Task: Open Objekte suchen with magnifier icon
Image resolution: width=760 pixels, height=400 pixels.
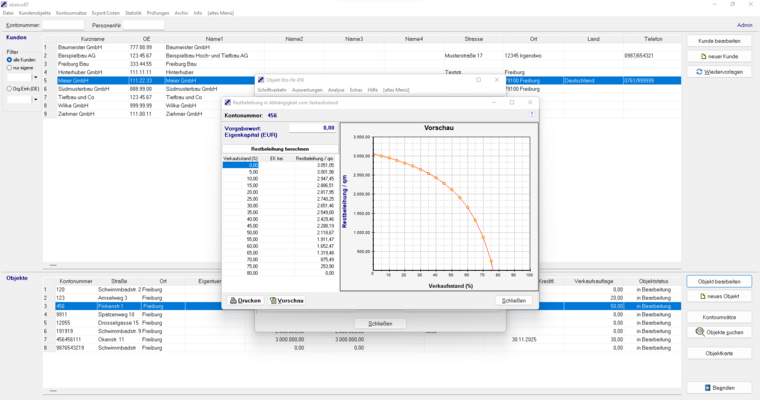Action: [x=720, y=331]
